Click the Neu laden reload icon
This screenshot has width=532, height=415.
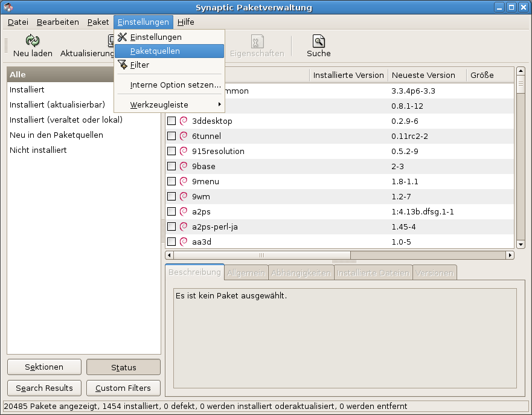33,40
